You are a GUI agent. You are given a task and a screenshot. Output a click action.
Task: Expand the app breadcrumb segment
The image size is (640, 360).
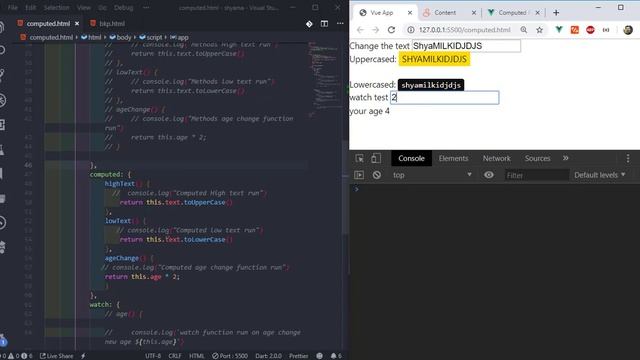(179, 37)
